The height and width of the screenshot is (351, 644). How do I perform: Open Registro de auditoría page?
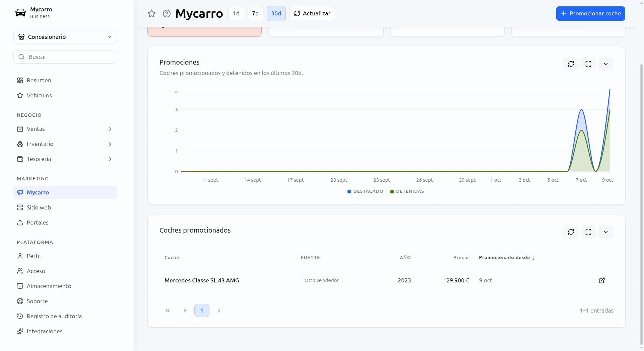click(x=65, y=316)
